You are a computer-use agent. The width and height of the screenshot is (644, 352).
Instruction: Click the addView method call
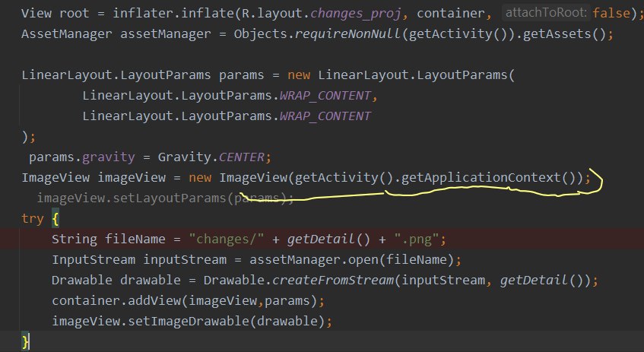(154, 300)
